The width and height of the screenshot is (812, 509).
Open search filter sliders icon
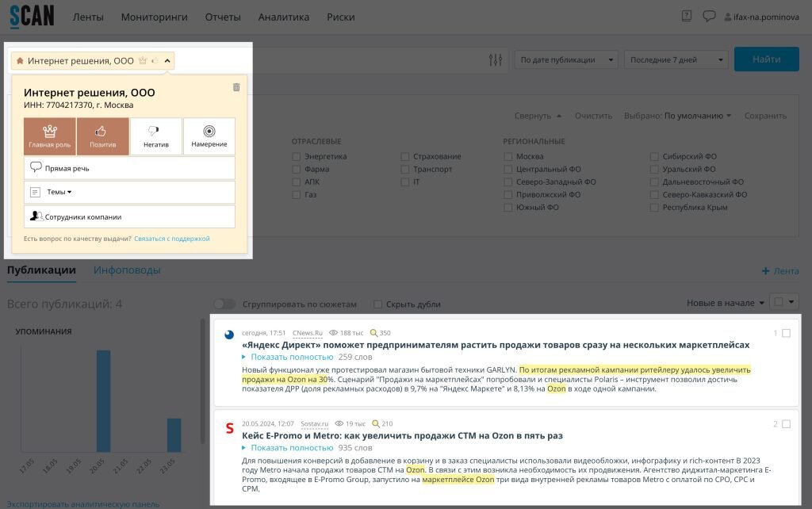point(495,60)
